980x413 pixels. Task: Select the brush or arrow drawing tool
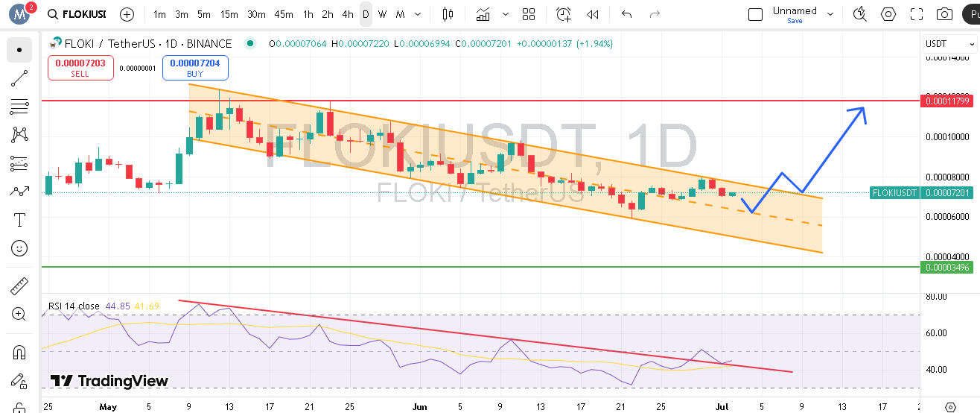(19, 192)
